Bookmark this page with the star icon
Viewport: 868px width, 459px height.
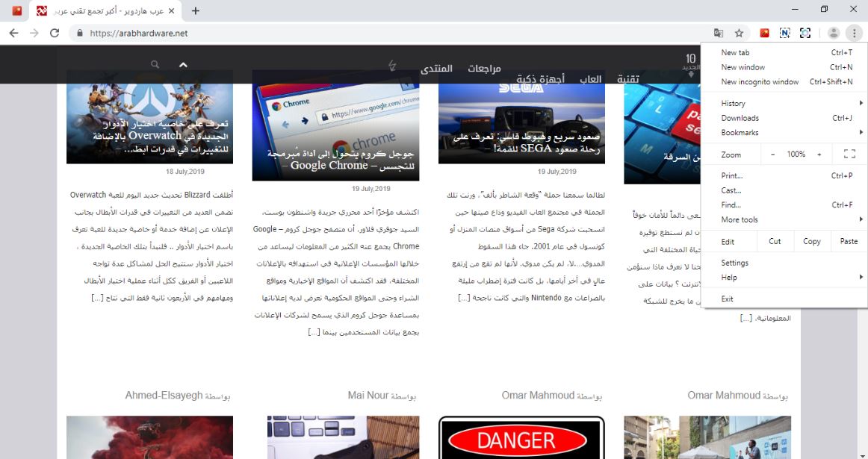pyautogui.click(x=739, y=33)
